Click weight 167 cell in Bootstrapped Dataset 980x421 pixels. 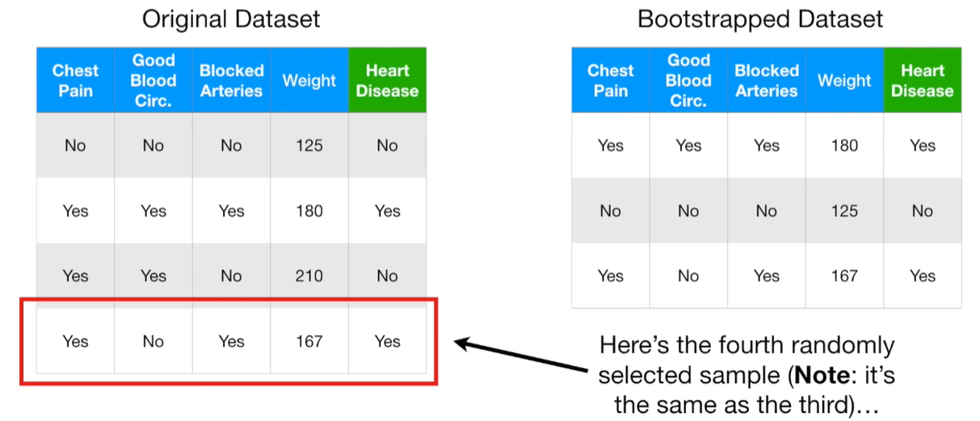pos(843,276)
